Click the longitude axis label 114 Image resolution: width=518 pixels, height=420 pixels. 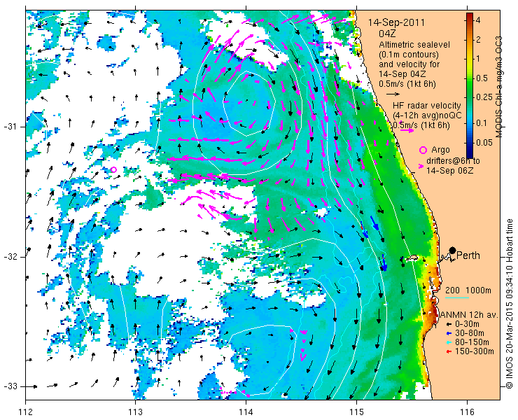click(246, 412)
